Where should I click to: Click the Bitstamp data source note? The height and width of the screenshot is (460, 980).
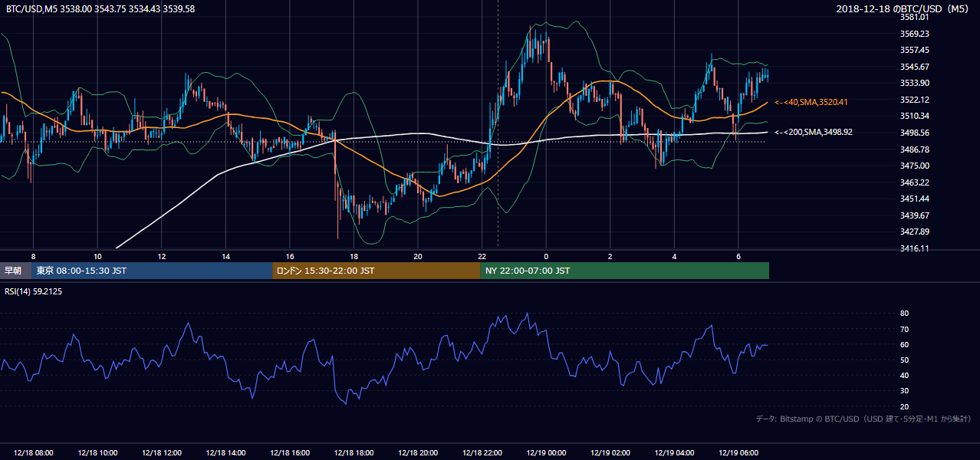click(x=863, y=419)
